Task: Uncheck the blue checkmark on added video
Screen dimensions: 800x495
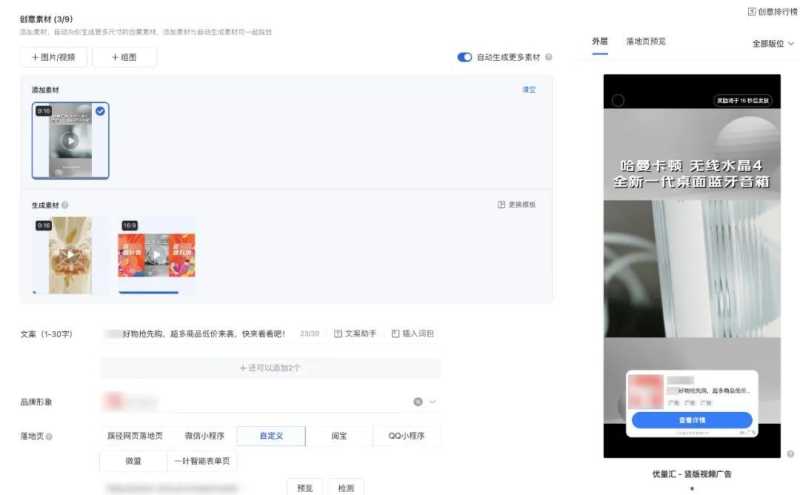Action: pyautogui.click(x=101, y=111)
